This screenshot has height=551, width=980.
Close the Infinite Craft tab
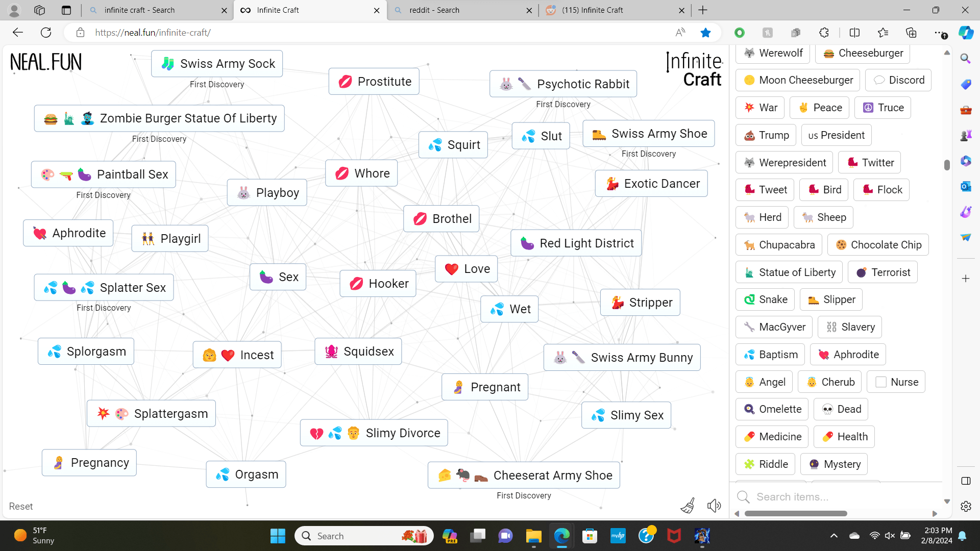point(377,10)
